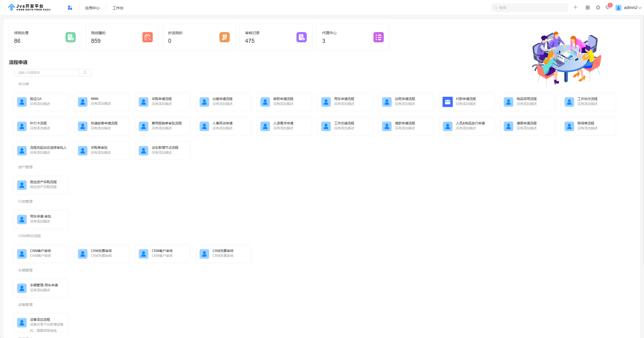The width and height of the screenshot is (644, 338).
Task: Focus the 请输入标题搜索 input field
Action: pyautogui.click(x=47, y=73)
